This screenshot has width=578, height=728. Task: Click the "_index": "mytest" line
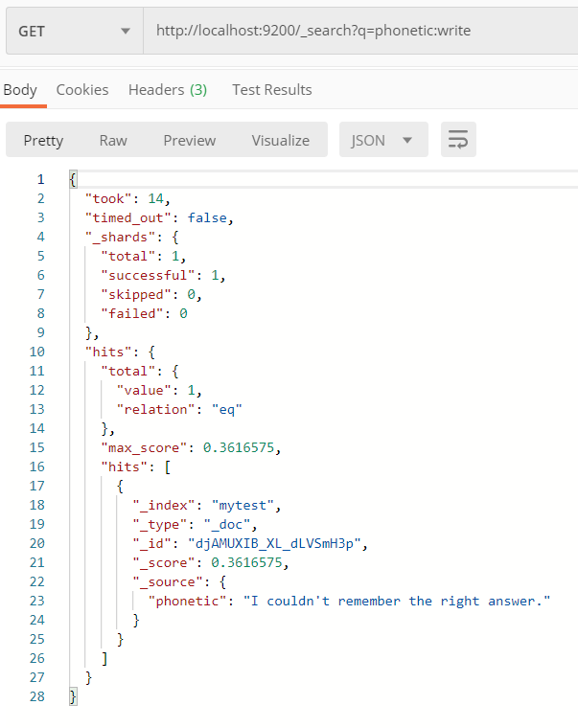(x=206, y=505)
